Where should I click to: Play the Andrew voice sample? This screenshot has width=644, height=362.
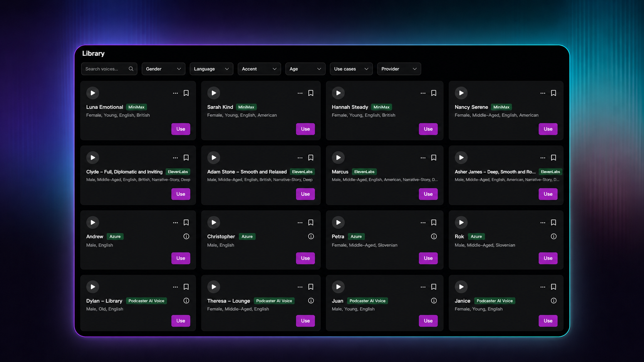(92, 222)
